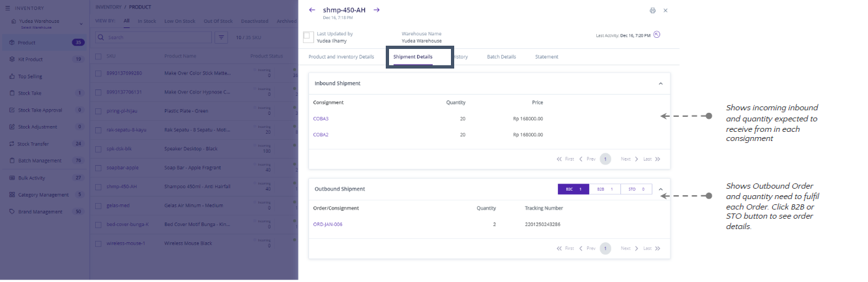Screen dimensions: 868x282
Task: Open the filter icon next to search
Action: [x=222, y=38]
